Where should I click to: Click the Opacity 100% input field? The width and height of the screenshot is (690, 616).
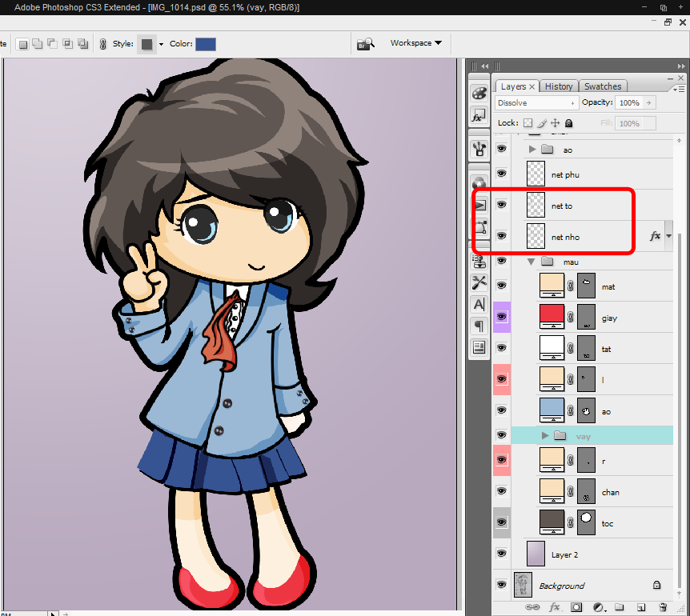(629, 103)
